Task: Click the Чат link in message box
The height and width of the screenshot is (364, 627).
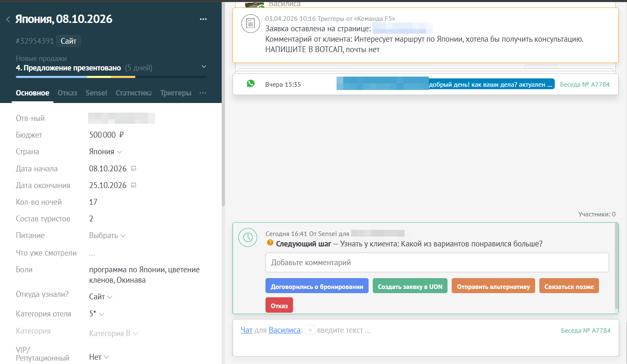Action: click(x=247, y=330)
